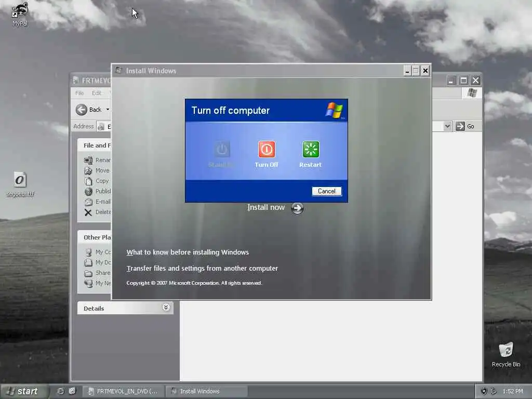The width and height of the screenshot is (532, 399).
Task: Click Windows flag logo in Explorer toolbar
Action: click(472, 92)
